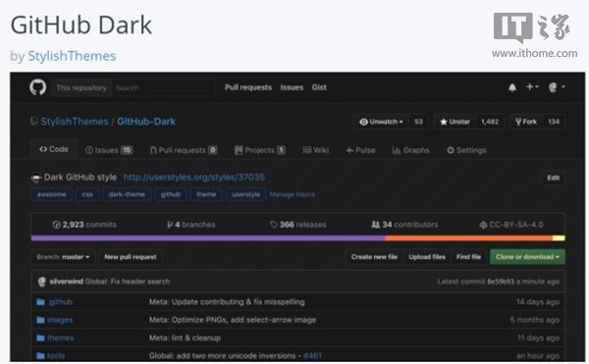Image resolution: width=589 pixels, height=364 pixels.
Task: Expand the Branch master dropdown
Action: [63, 257]
